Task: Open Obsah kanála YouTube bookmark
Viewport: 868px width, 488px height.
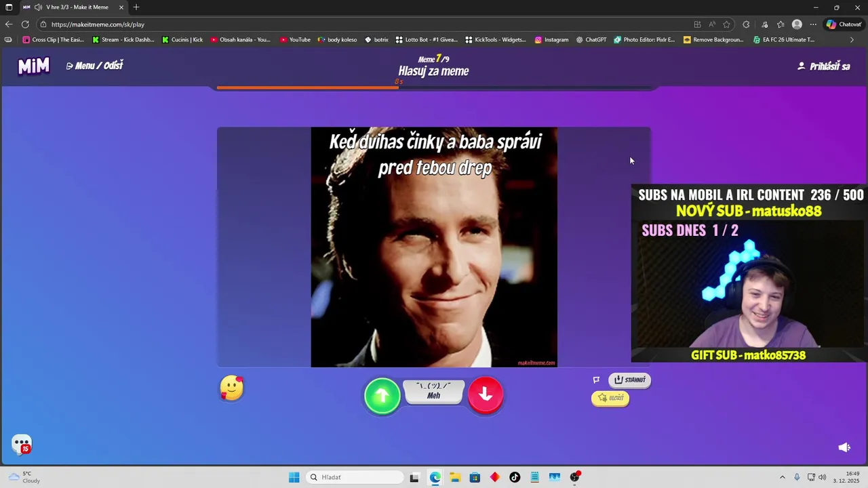Action: tap(241, 40)
